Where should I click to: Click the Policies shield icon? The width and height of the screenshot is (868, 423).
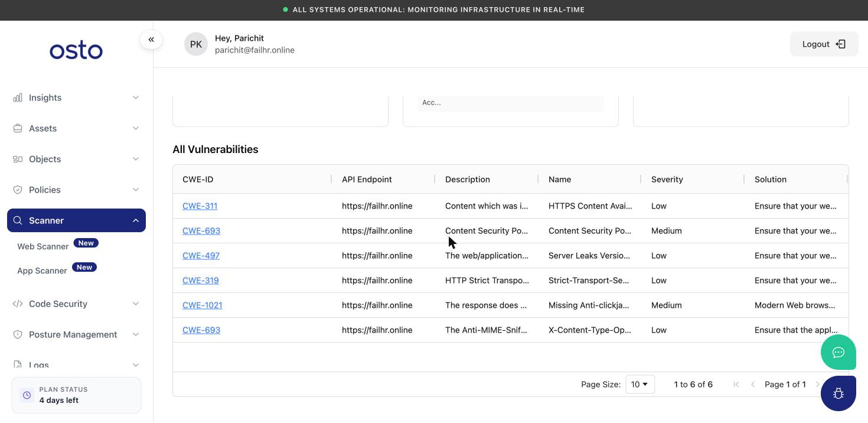point(18,190)
